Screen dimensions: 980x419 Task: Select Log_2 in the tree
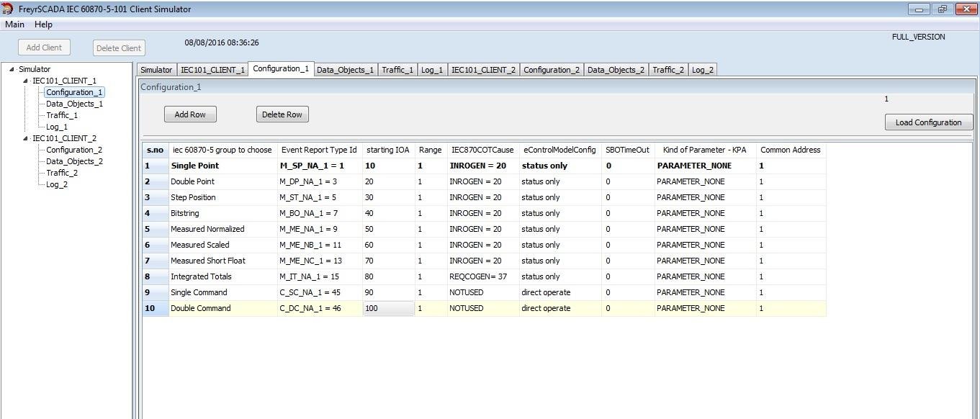pos(57,184)
